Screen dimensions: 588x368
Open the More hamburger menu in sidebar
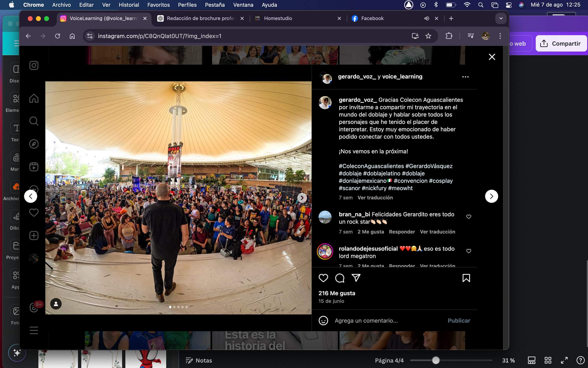point(34,330)
